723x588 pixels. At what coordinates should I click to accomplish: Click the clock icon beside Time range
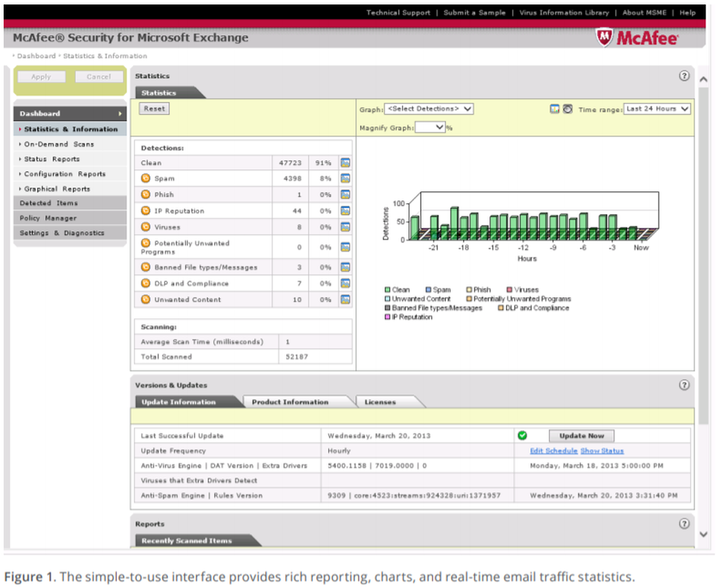tap(568, 108)
